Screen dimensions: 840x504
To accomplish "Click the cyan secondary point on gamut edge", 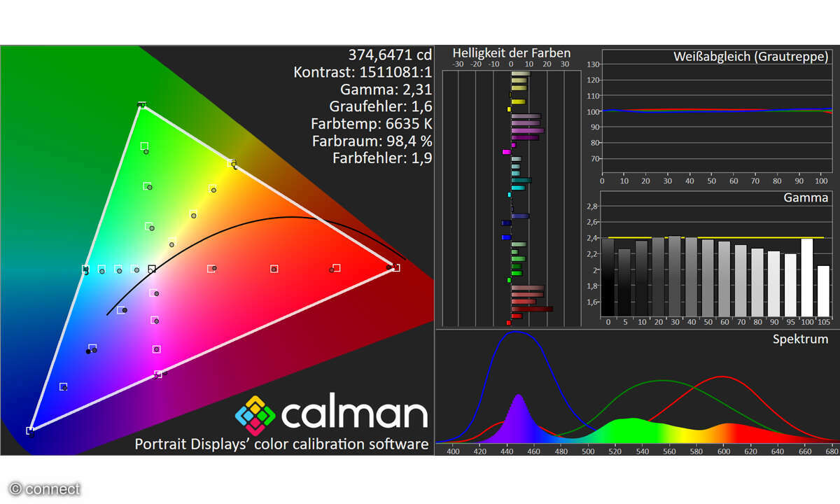I will [x=85, y=269].
